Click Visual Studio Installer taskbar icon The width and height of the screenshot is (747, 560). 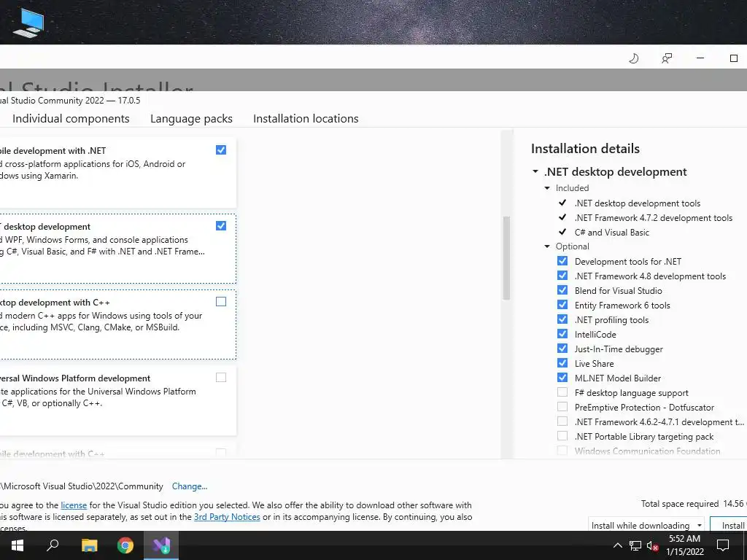[161, 545]
